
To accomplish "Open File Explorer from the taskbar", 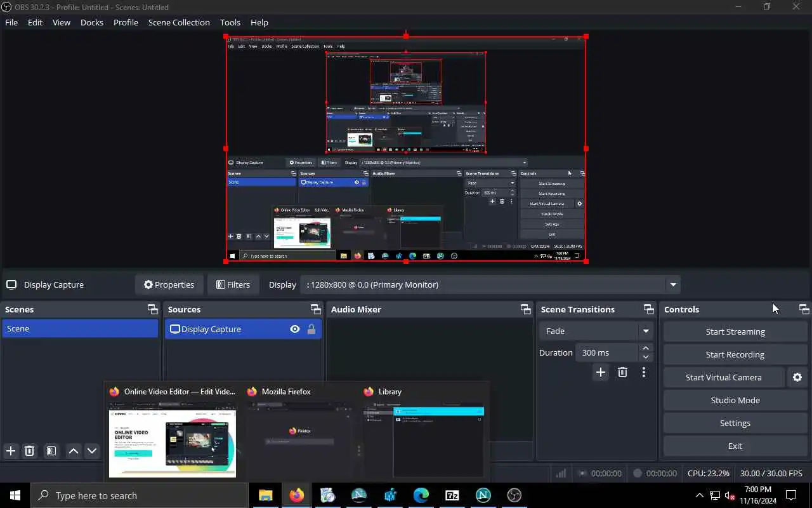I will coord(265,495).
